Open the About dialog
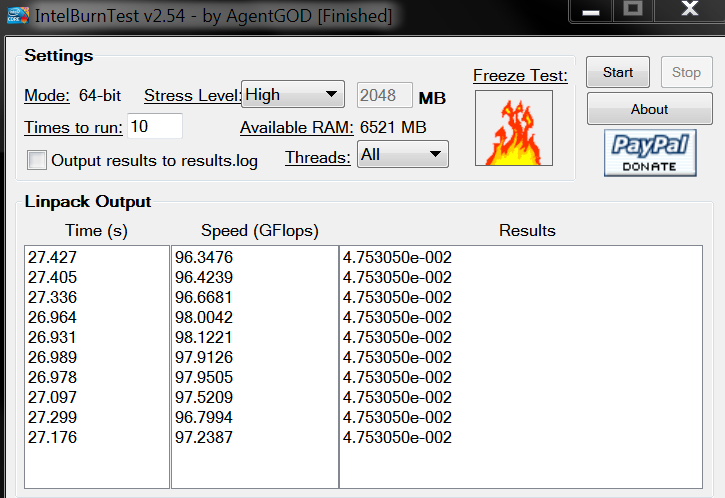725x498 pixels. 649,109
